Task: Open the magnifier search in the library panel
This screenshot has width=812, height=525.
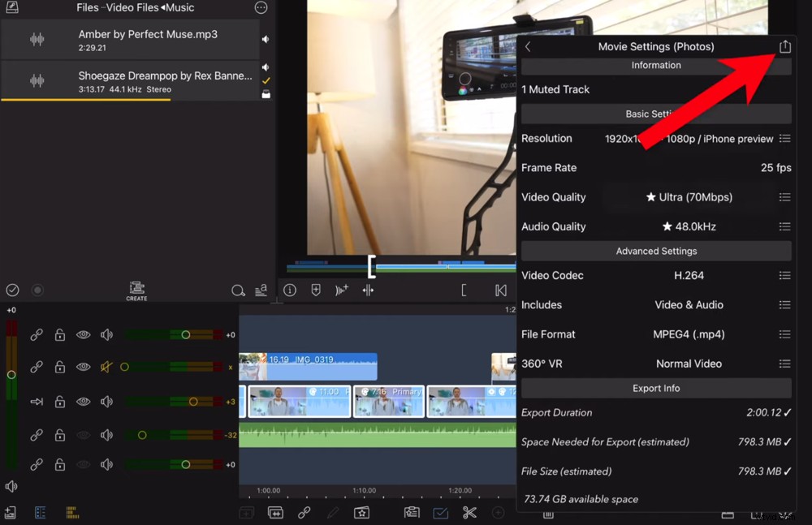Action: (239, 290)
